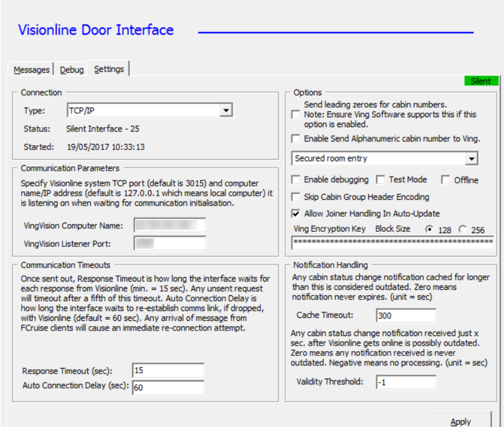This screenshot has height=427, width=504.
Task: Click the Secured room entry combo box
Action: click(x=385, y=158)
